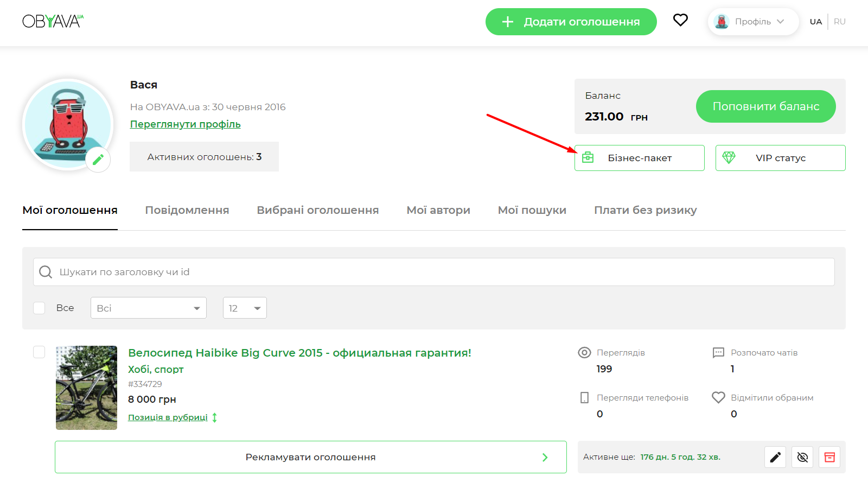Edit the Haibike listing with pencil icon
The image size is (868, 482).
coord(775,457)
